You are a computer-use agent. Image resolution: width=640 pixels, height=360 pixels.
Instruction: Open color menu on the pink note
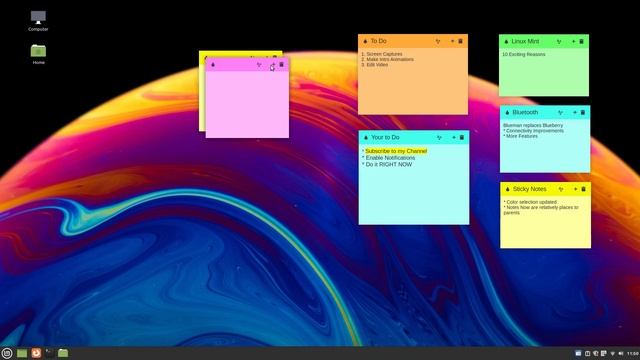[x=213, y=65]
